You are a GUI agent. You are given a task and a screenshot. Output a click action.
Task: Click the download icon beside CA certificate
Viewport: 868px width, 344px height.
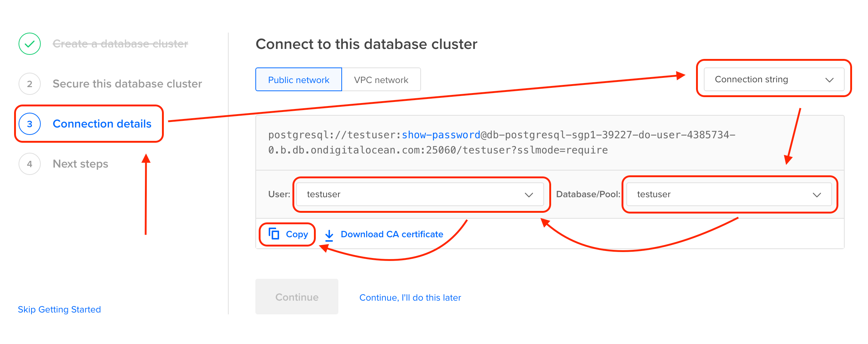point(329,234)
